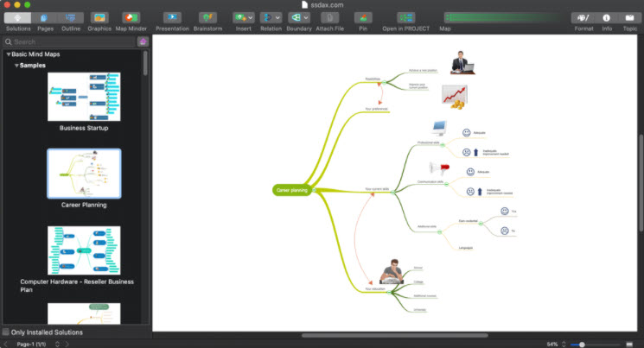Click the Map Minder icon
Image resolution: width=644 pixels, height=348 pixels.
131,18
